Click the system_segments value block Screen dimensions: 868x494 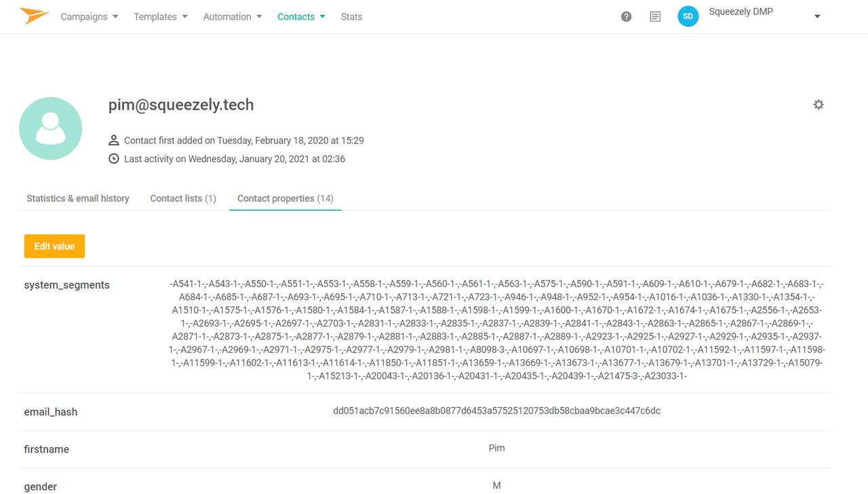(496, 330)
